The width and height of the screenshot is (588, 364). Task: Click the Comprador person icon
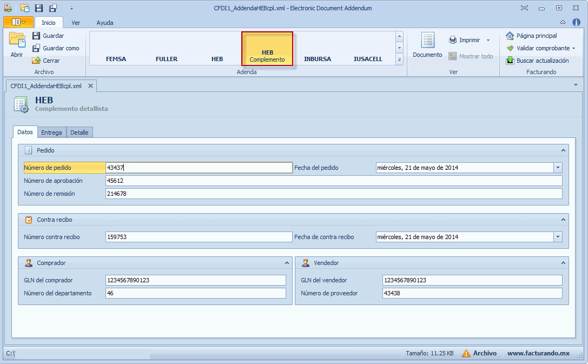pyautogui.click(x=29, y=263)
